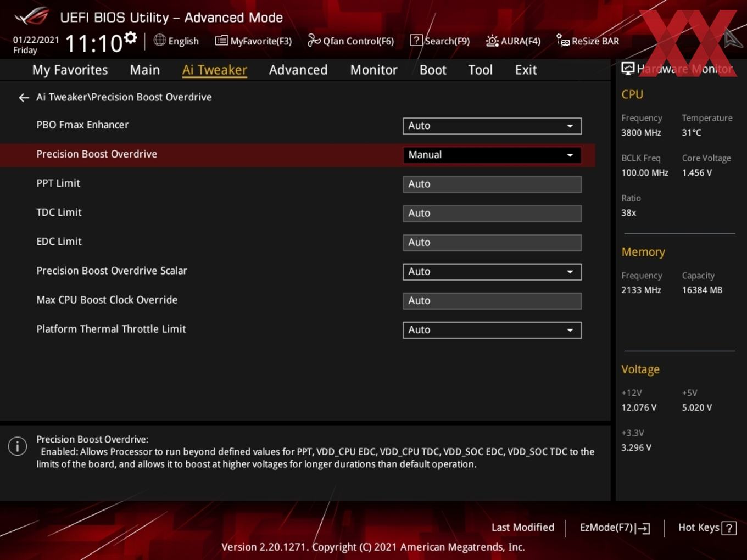Viewport: 747px width, 560px height.
Task: Click the mouse cursor icon at top right
Action: (733, 38)
